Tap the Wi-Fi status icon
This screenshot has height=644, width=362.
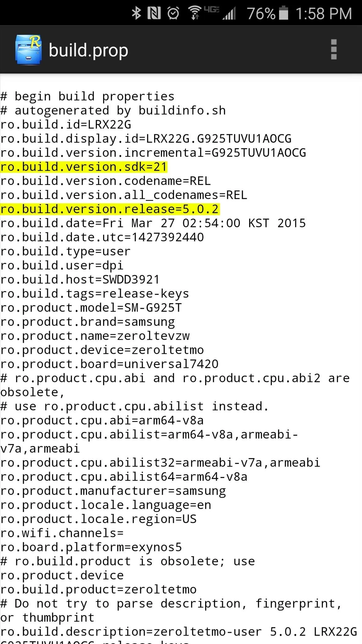tap(195, 13)
